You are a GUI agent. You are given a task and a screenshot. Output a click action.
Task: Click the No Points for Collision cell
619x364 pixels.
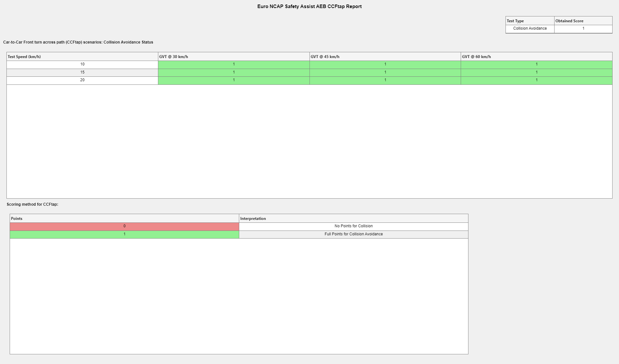point(353,226)
